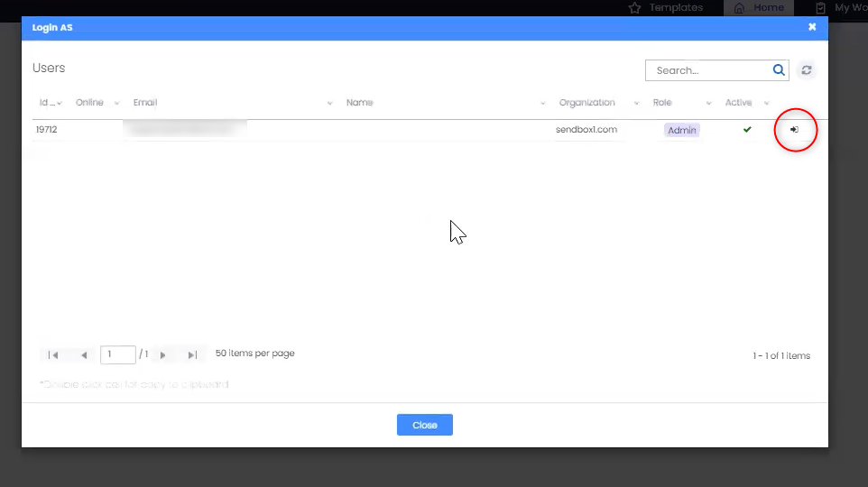Sort by the Online column header
This screenshot has width=868, height=487.
(x=89, y=103)
